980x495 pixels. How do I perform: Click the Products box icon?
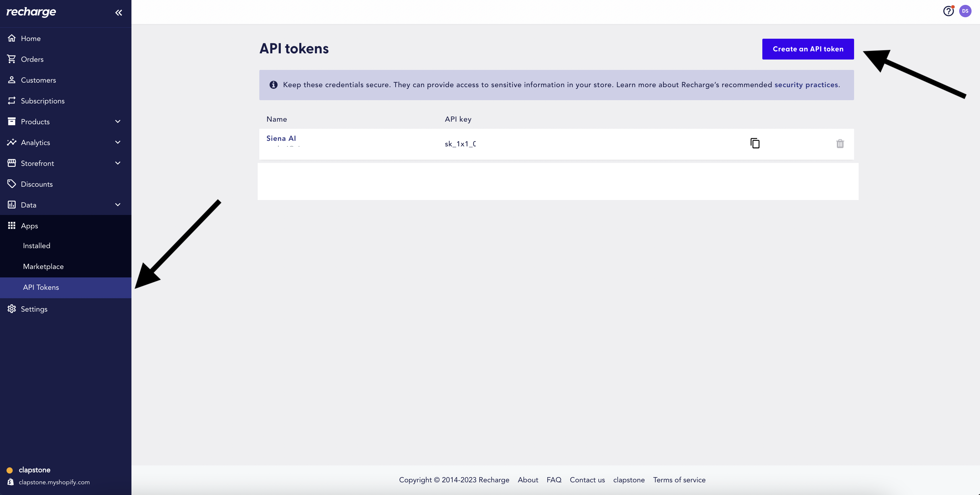click(12, 121)
